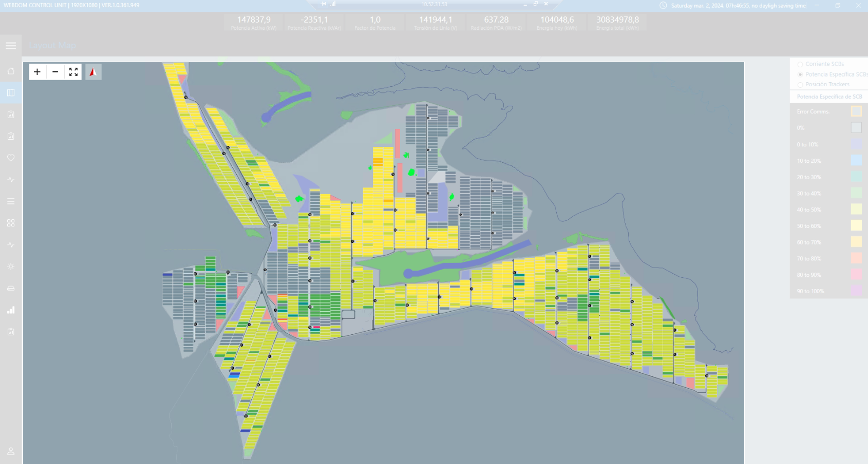Click the 50 to 60% legend swatch
868x465 pixels.
click(856, 225)
